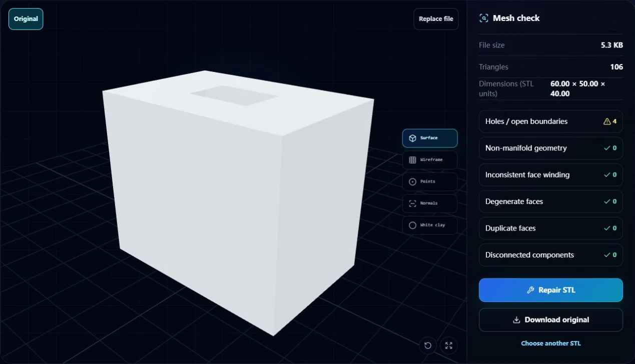The width and height of the screenshot is (635, 364).
Task: Click the 5.3 KB file size value
Action: pyautogui.click(x=612, y=45)
